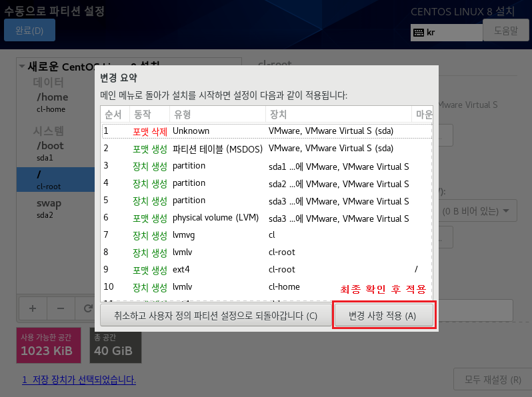
Task: Click the 장치 column header
Action: [338, 115]
